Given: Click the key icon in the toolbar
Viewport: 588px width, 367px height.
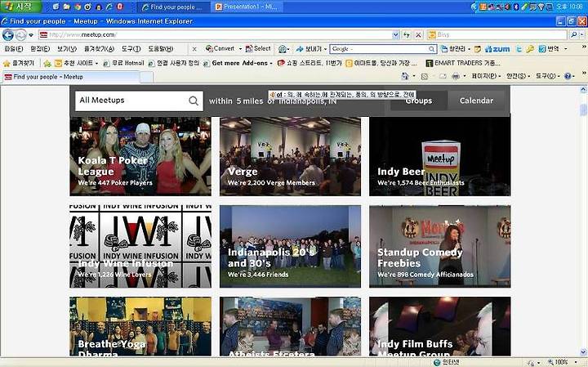Looking at the screenshot, I should click(x=529, y=49).
